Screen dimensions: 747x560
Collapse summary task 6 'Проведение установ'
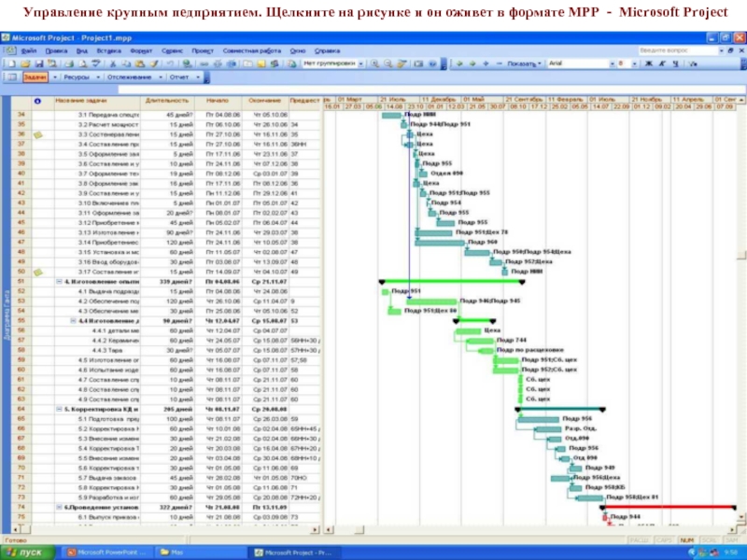[x=59, y=507]
